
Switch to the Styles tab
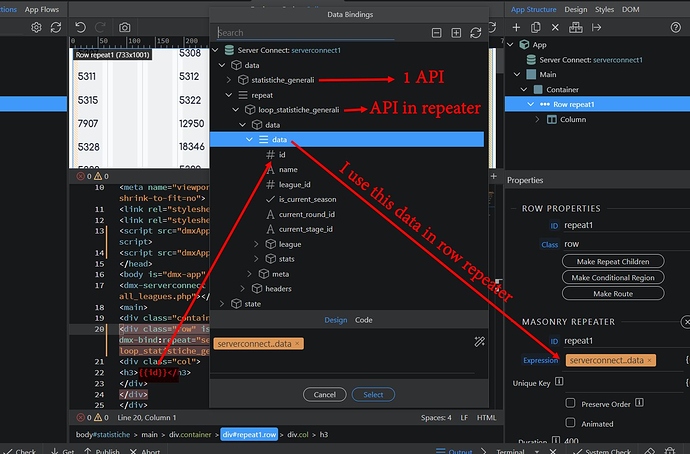point(604,9)
